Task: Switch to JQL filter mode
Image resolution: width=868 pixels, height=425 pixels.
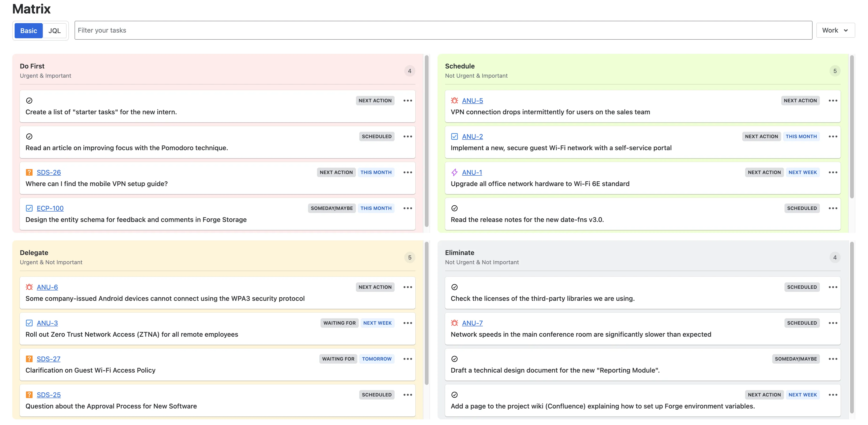Action: (x=54, y=31)
